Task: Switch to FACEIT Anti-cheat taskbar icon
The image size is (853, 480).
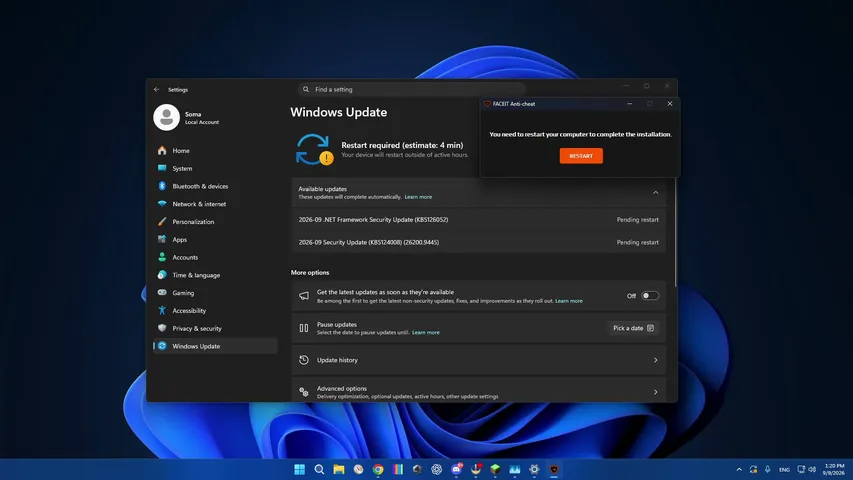Action: point(554,469)
